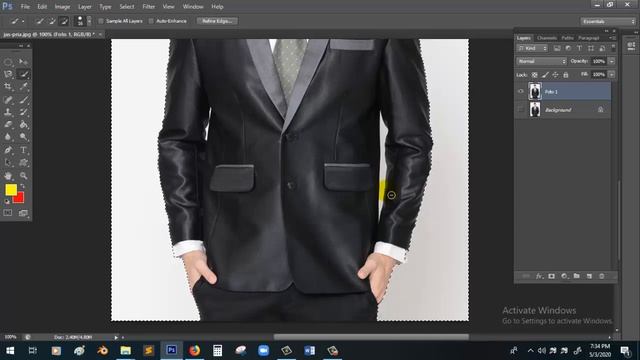The width and height of the screenshot is (640, 360).
Task: Open the Opacity slider arrow
Action: 611,61
